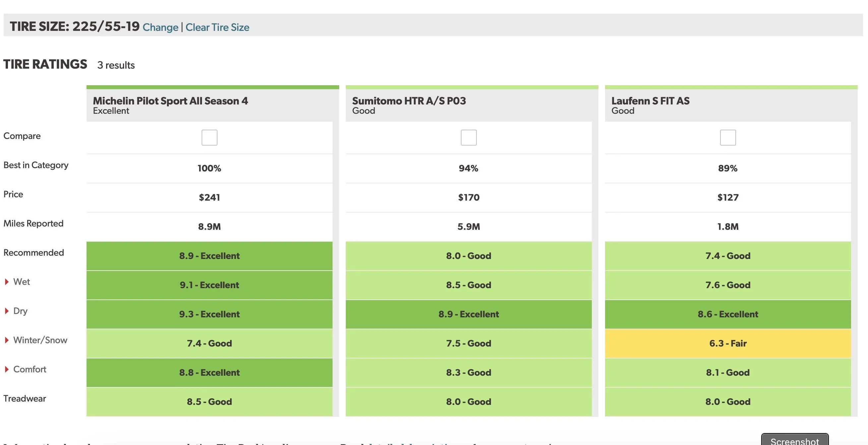The image size is (868, 445).
Task: Click the Laufenn $127 price
Action: coord(728,198)
